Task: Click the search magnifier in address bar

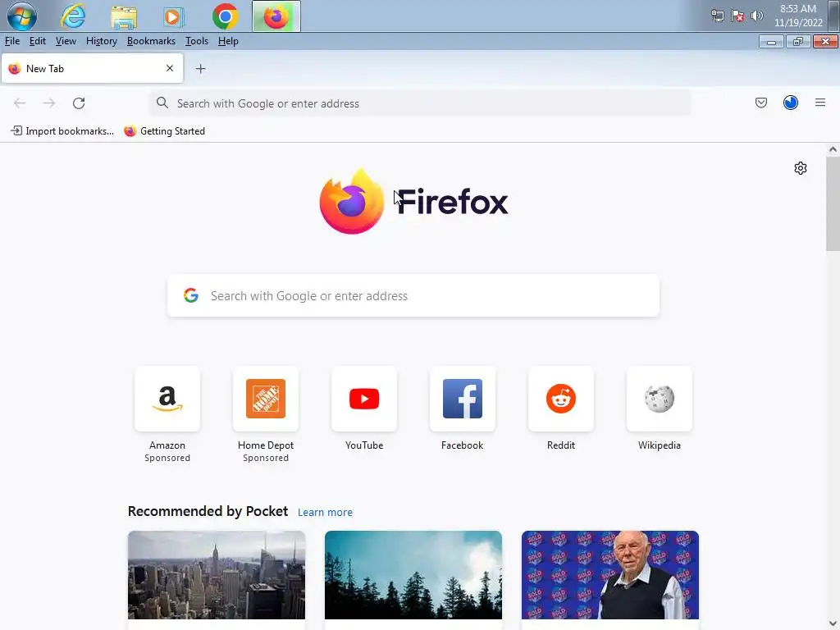Action: pyautogui.click(x=162, y=103)
